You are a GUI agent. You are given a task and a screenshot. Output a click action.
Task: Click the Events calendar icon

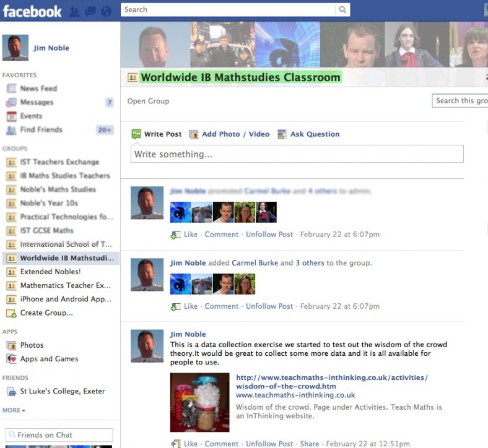click(12, 116)
